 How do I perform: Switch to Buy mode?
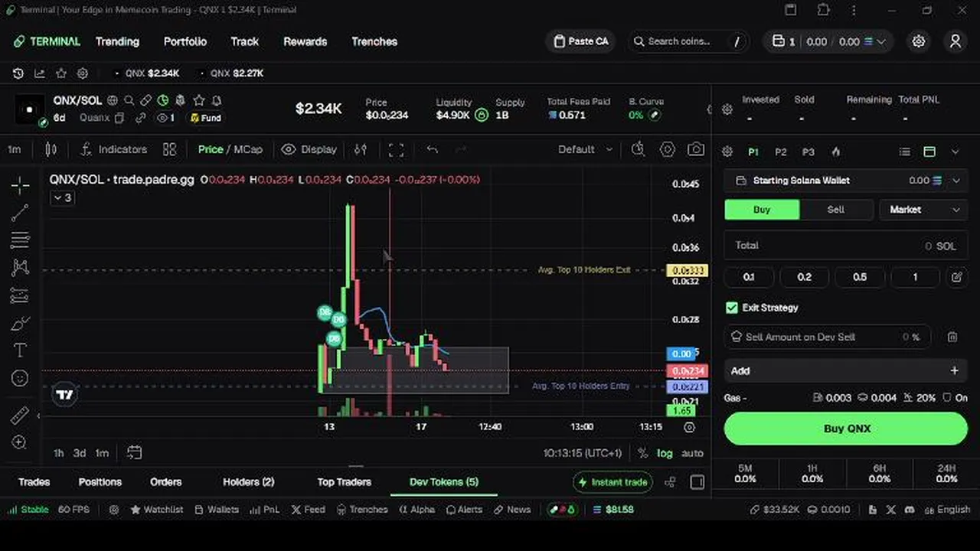762,210
